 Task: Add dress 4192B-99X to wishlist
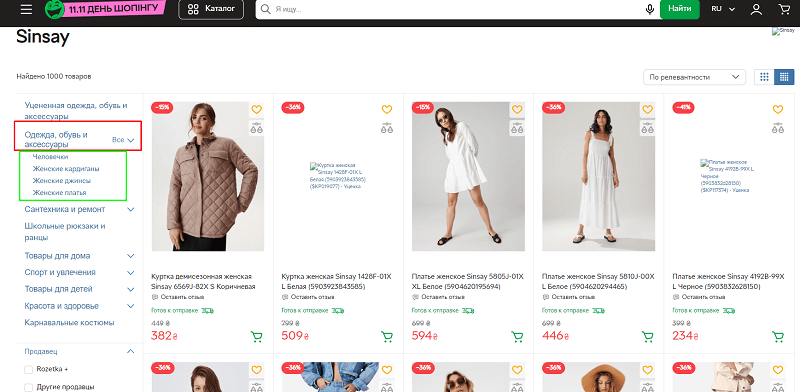click(778, 109)
